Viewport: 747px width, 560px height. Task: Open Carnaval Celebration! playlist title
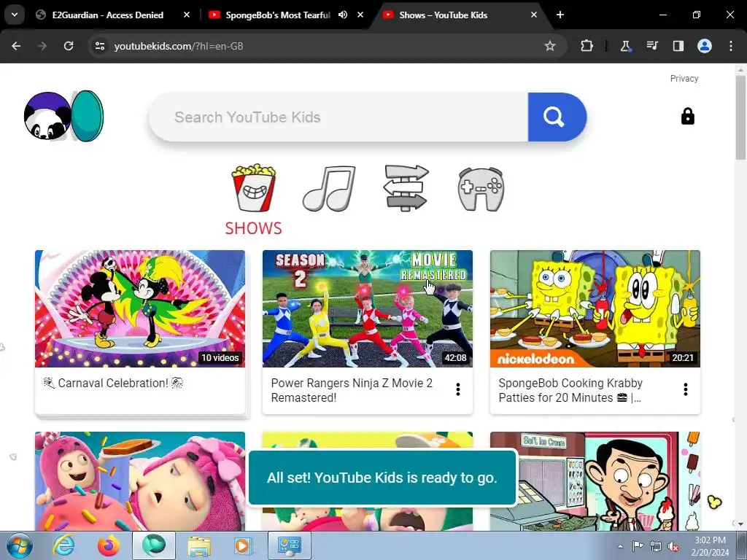(x=113, y=383)
